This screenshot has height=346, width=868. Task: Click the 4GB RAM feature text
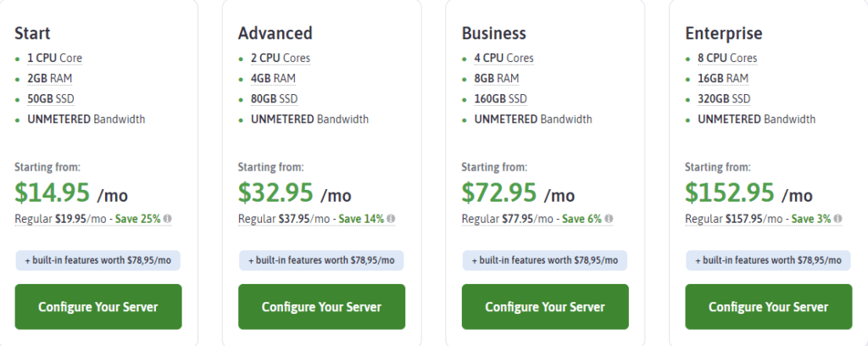(x=274, y=79)
